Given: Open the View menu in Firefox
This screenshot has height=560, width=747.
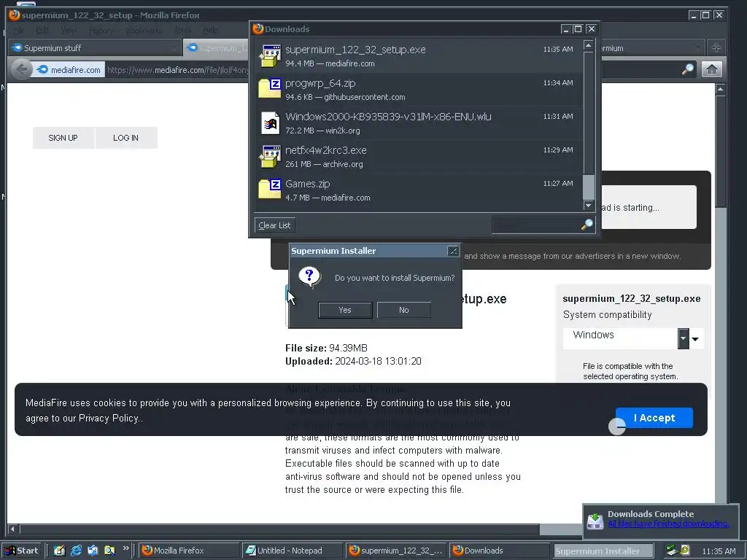Looking at the screenshot, I should pyautogui.click(x=69, y=31).
